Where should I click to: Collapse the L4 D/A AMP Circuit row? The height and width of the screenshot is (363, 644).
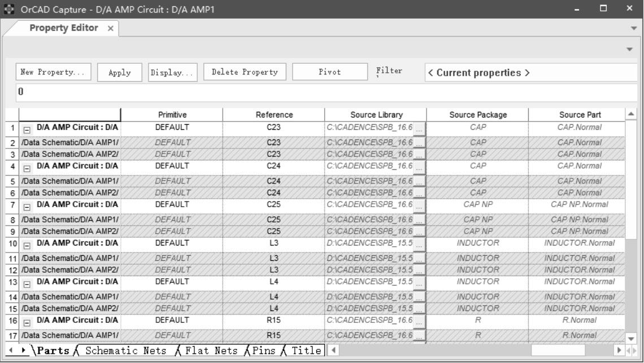pos(27,285)
